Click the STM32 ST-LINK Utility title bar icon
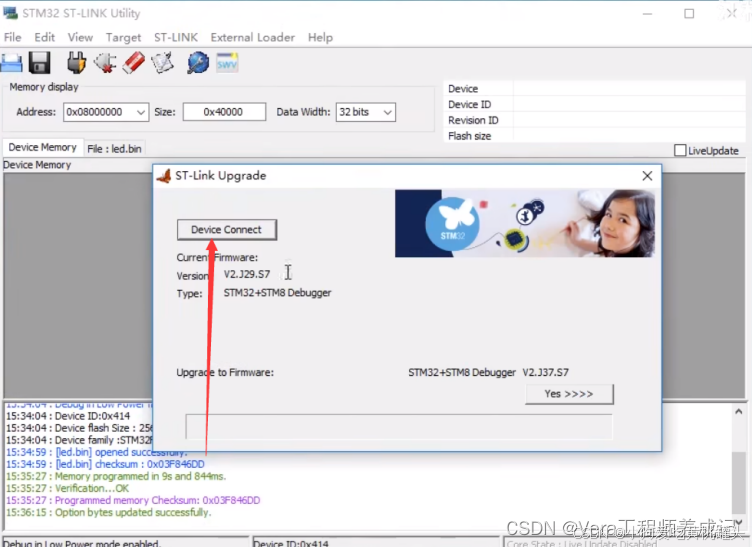Viewport: 752px width, 547px height. (10, 13)
